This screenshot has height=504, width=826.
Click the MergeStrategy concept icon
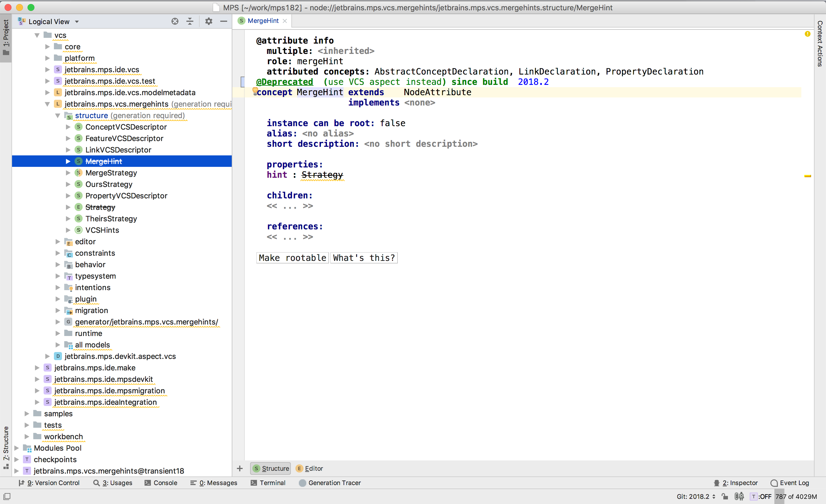click(79, 173)
